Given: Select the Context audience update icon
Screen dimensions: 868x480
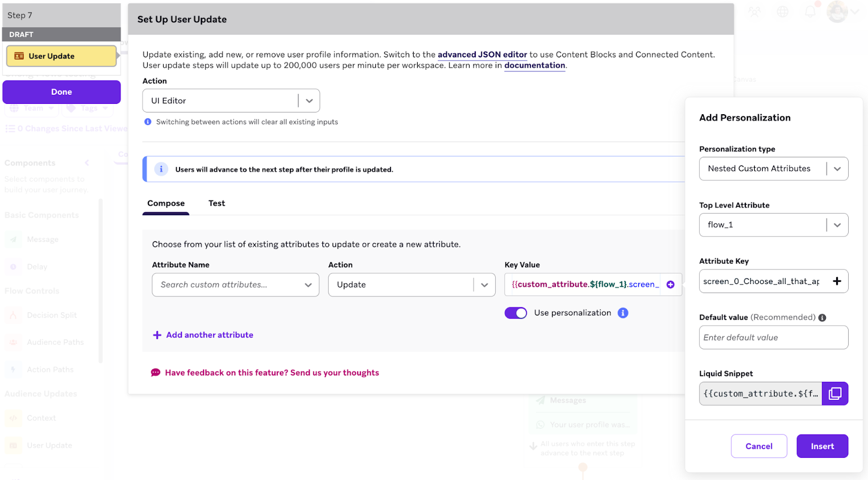Looking at the screenshot, I should [13, 418].
